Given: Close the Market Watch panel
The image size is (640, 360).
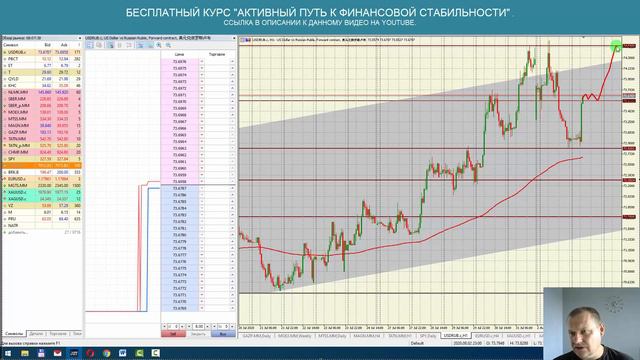Looking at the screenshot, I should [80, 38].
